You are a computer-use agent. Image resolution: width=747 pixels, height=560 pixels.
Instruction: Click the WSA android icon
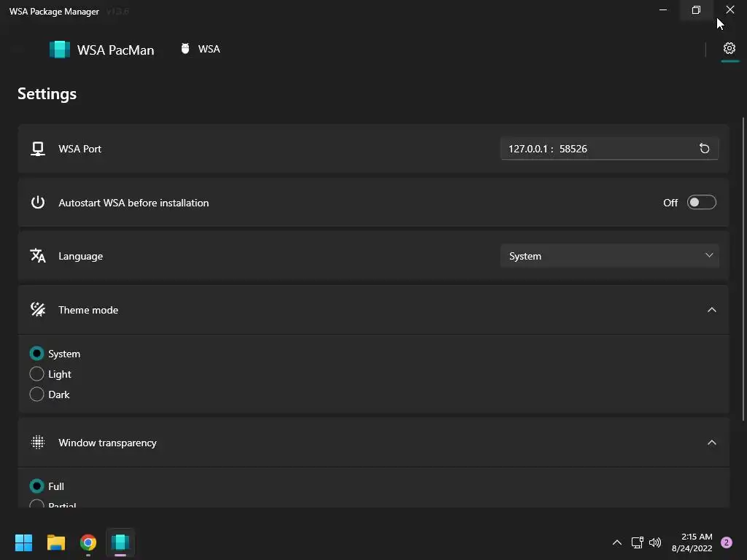coord(185,49)
